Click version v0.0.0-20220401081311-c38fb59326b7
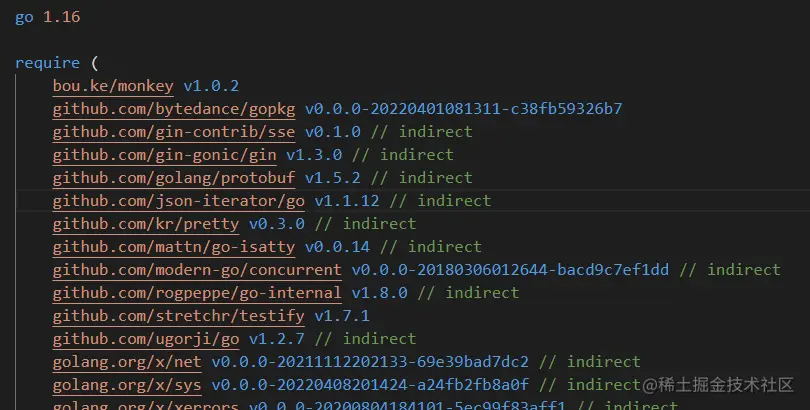 pos(464,109)
